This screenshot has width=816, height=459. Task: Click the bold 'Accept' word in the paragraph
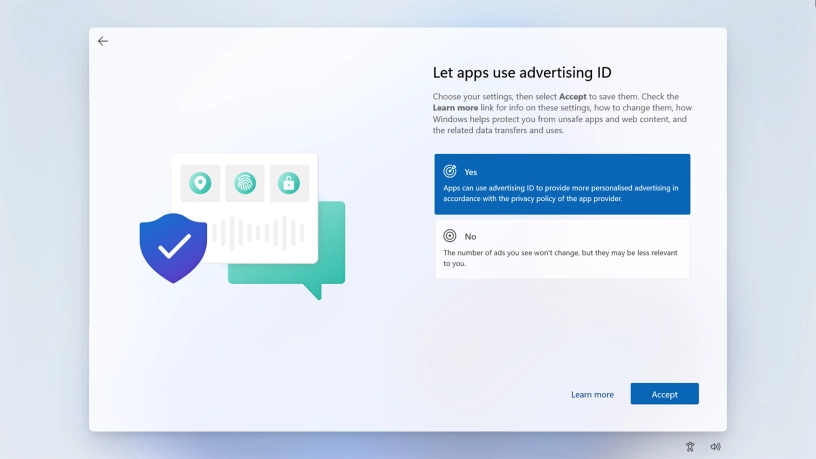tap(572, 96)
